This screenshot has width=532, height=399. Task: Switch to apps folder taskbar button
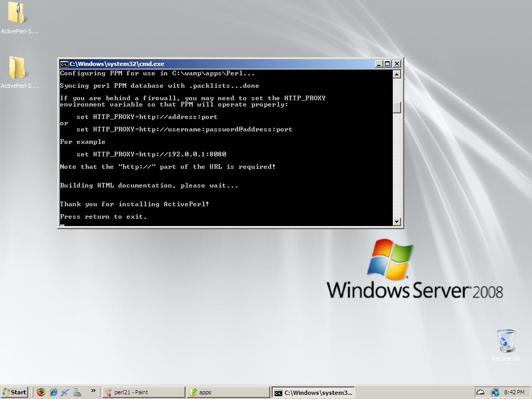coord(229,392)
